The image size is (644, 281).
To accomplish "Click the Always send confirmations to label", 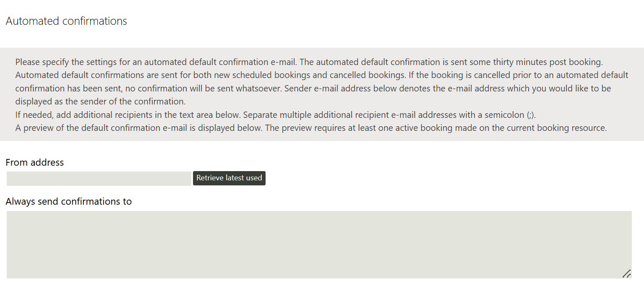I will tap(69, 202).
